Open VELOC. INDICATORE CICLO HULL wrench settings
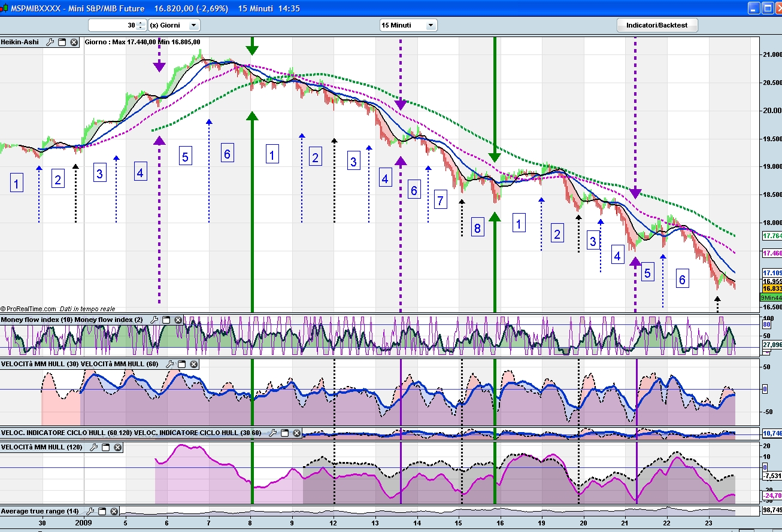The height and width of the screenshot is (532, 782). coord(273,433)
